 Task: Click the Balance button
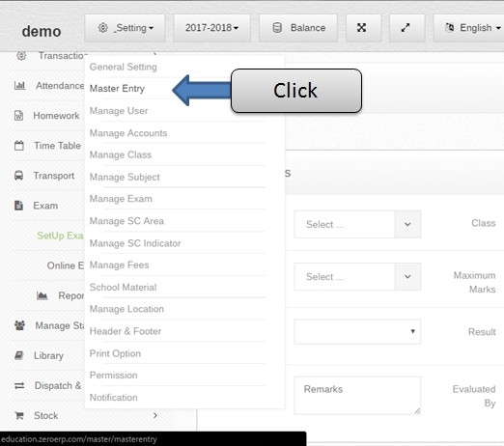(298, 28)
